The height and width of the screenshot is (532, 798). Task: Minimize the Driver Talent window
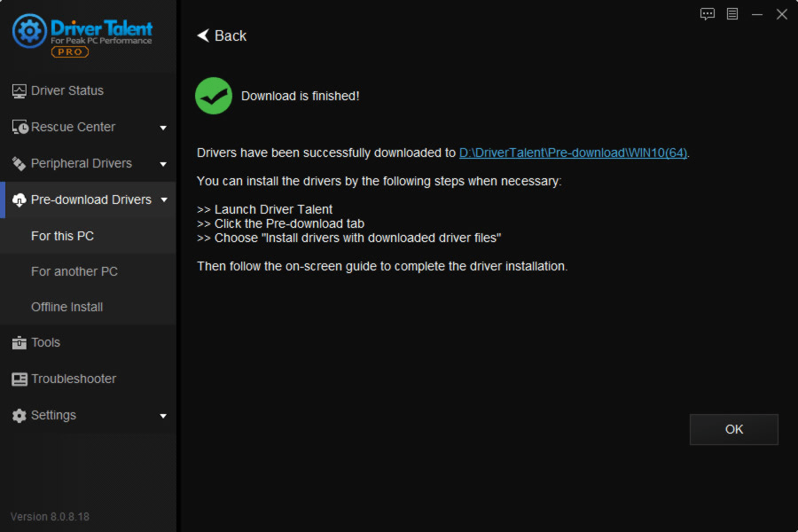click(757, 14)
